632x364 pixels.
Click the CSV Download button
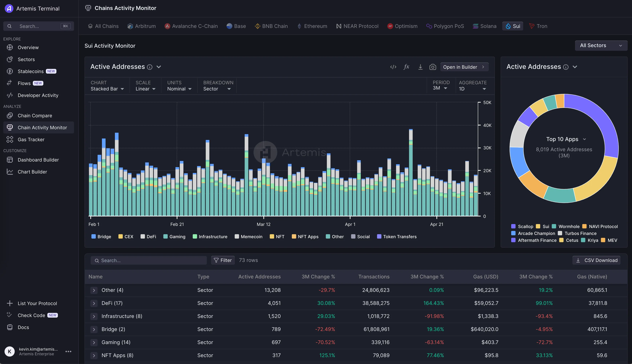(x=596, y=260)
